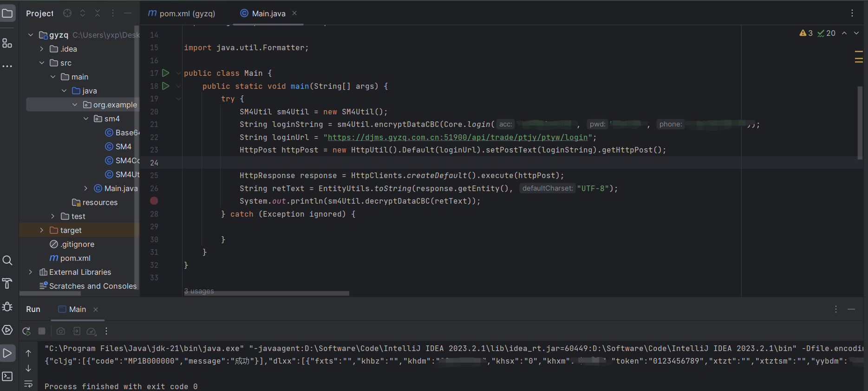Open warnings count inspection widget

click(806, 33)
